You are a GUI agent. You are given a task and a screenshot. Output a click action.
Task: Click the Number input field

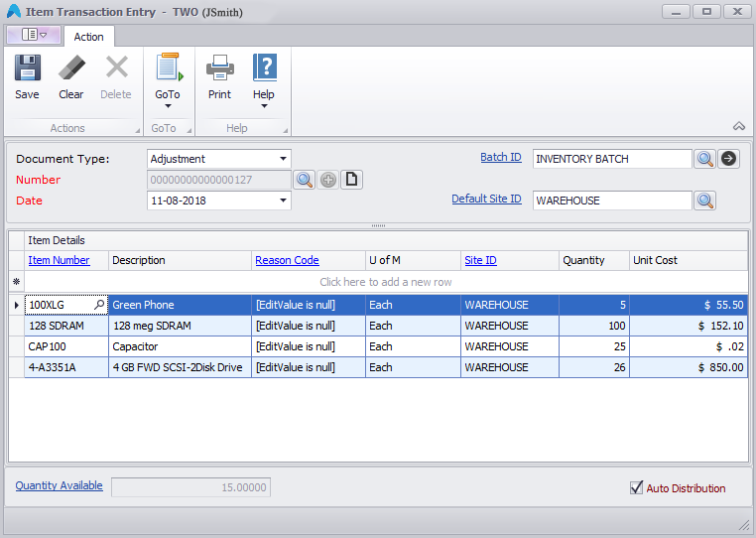pyautogui.click(x=219, y=180)
